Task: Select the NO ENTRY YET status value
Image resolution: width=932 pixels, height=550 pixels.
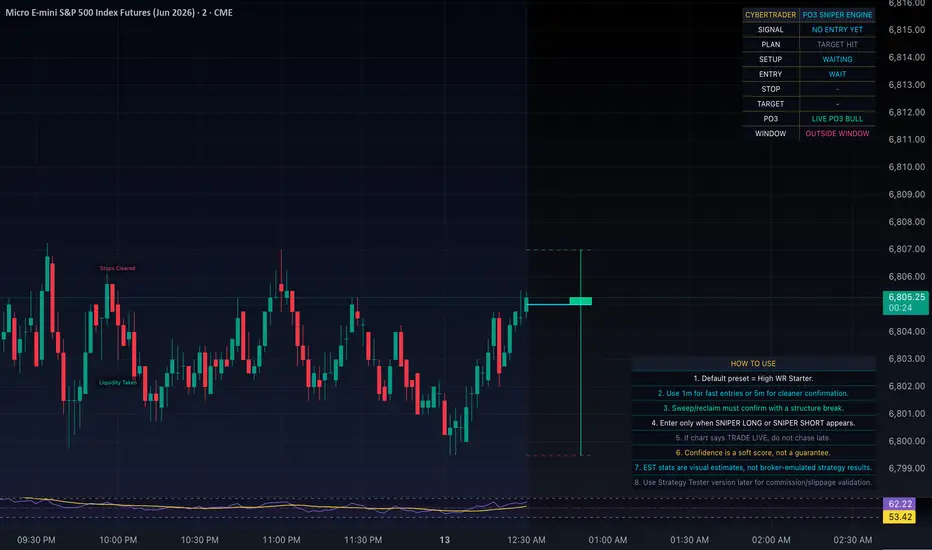Action: [x=837, y=30]
